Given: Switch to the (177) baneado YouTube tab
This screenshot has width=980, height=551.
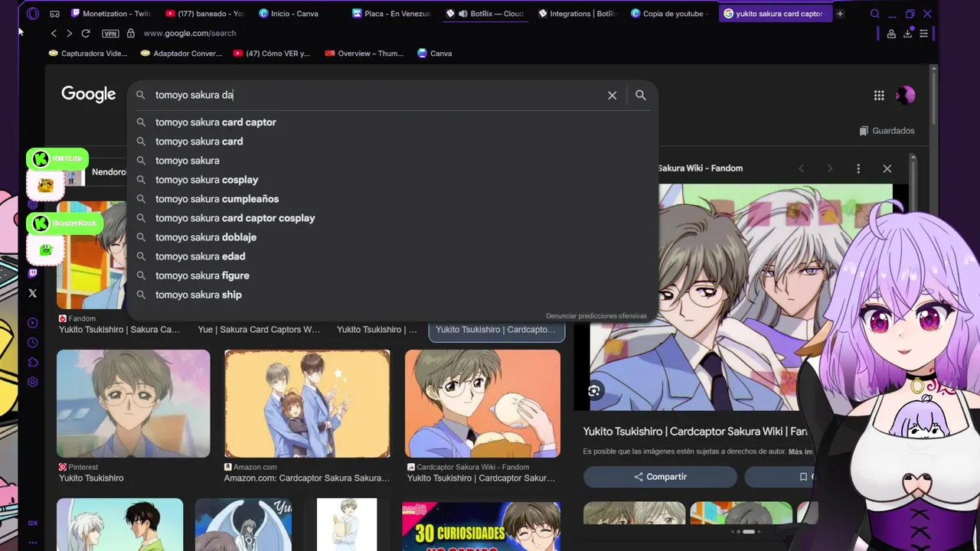Looking at the screenshot, I should pyautogui.click(x=207, y=14).
